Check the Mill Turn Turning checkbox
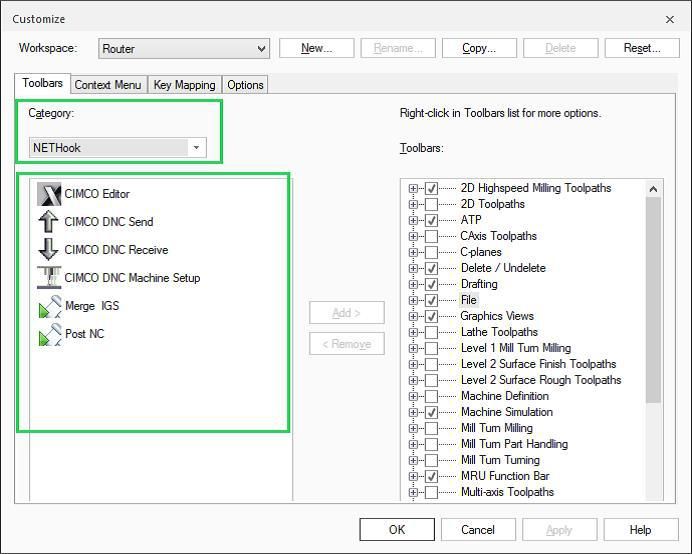This screenshot has height=554, width=692. [x=431, y=460]
